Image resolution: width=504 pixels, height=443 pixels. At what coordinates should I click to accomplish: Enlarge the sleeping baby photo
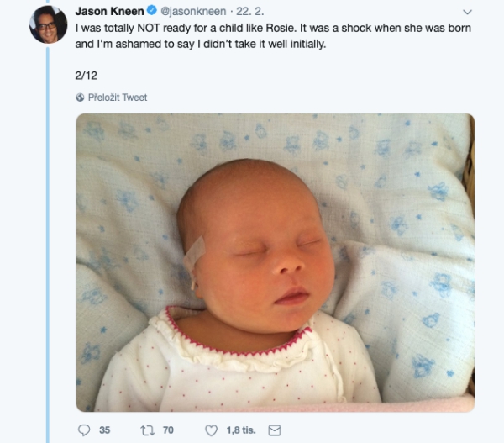[276, 262]
